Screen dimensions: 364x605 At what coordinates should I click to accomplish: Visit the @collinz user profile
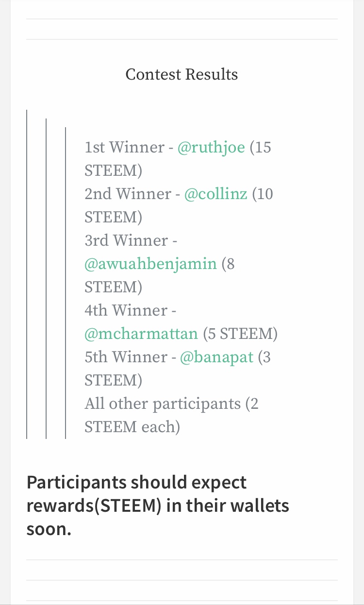coord(215,194)
